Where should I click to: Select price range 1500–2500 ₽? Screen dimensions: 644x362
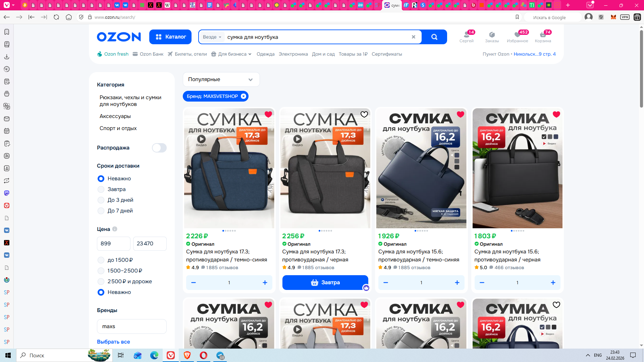coord(101,271)
